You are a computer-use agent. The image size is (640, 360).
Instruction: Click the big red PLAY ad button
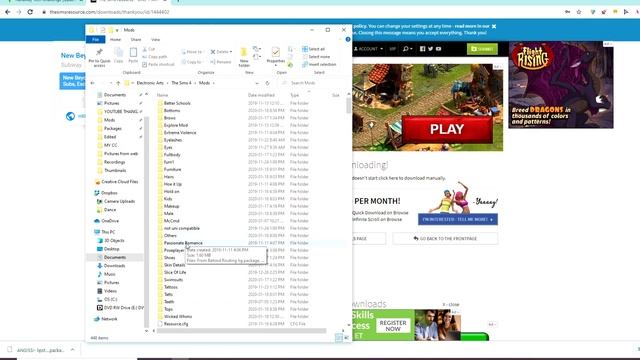[x=447, y=129]
